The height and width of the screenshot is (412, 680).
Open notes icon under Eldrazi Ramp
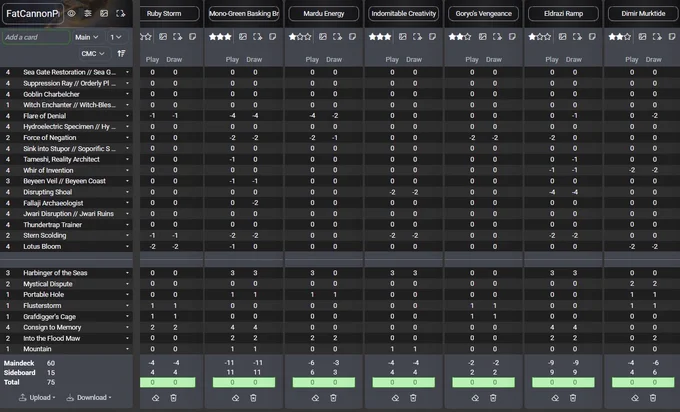click(x=592, y=37)
